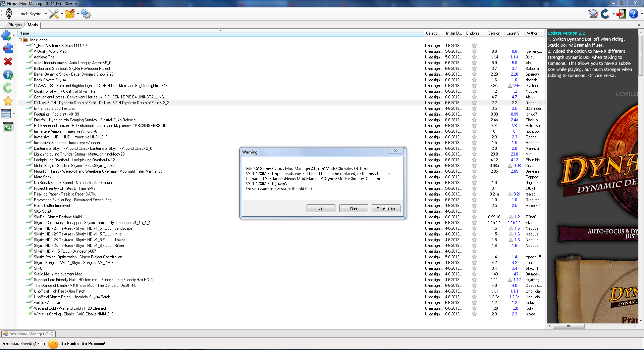The image size is (644, 350).
Task: Open the gear settings icon
Action: click(86, 14)
